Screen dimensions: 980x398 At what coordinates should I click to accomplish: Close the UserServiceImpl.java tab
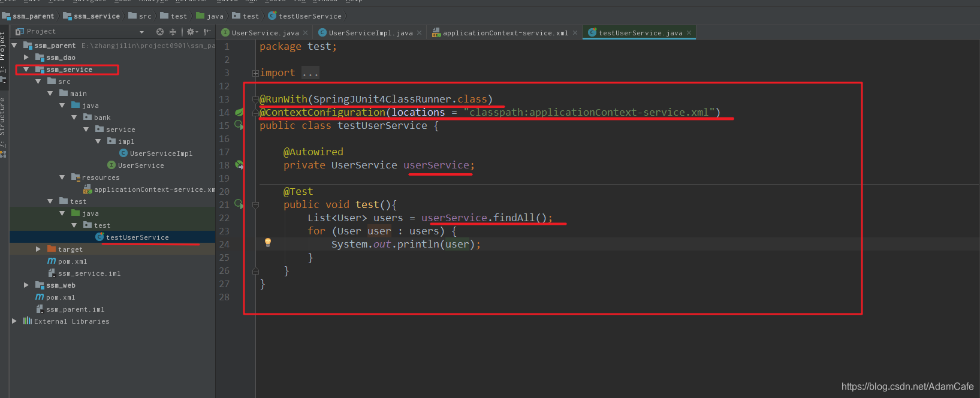pos(420,33)
